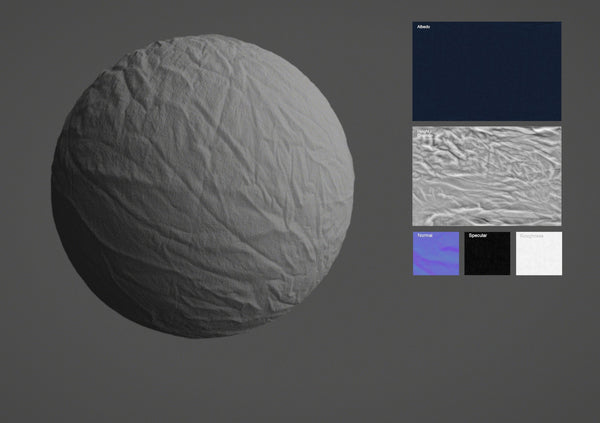The image size is (600, 423).
Task: Click the bottom-right corner of displacement map
Action: [x=558, y=222]
